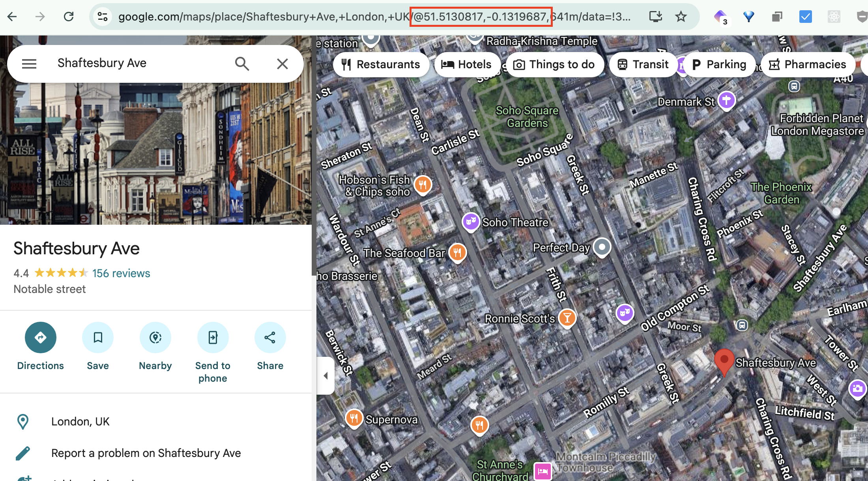Image resolution: width=868 pixels, height=481 pixels.
Task: Select the Restaurants filter chip
Action: coord(381,64)
